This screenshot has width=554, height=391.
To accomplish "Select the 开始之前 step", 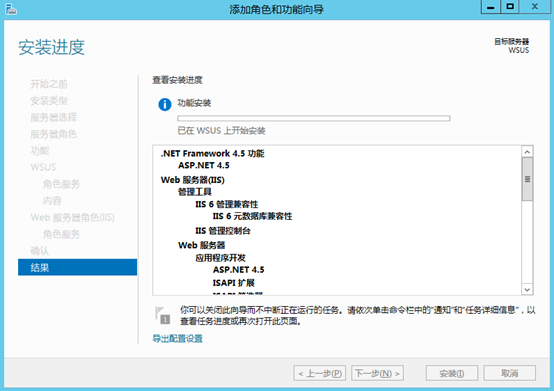I will [49, 84].
